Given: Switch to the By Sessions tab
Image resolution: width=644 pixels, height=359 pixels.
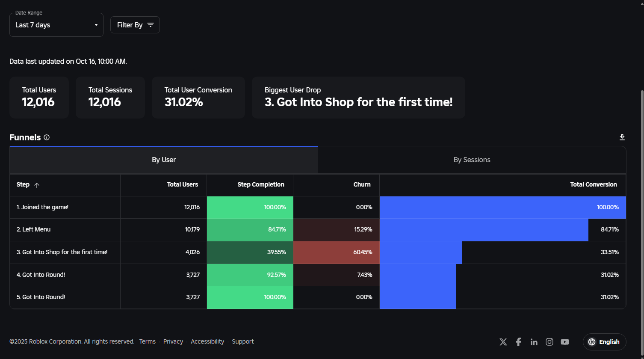Looking at the screenshot, I should click(x=472, y=160).
